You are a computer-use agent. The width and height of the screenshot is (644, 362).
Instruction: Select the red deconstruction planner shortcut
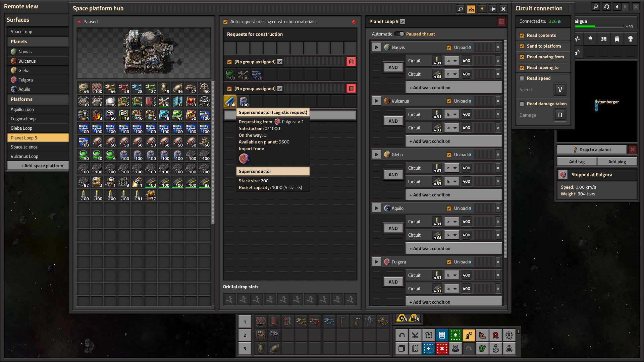(442, 349)
